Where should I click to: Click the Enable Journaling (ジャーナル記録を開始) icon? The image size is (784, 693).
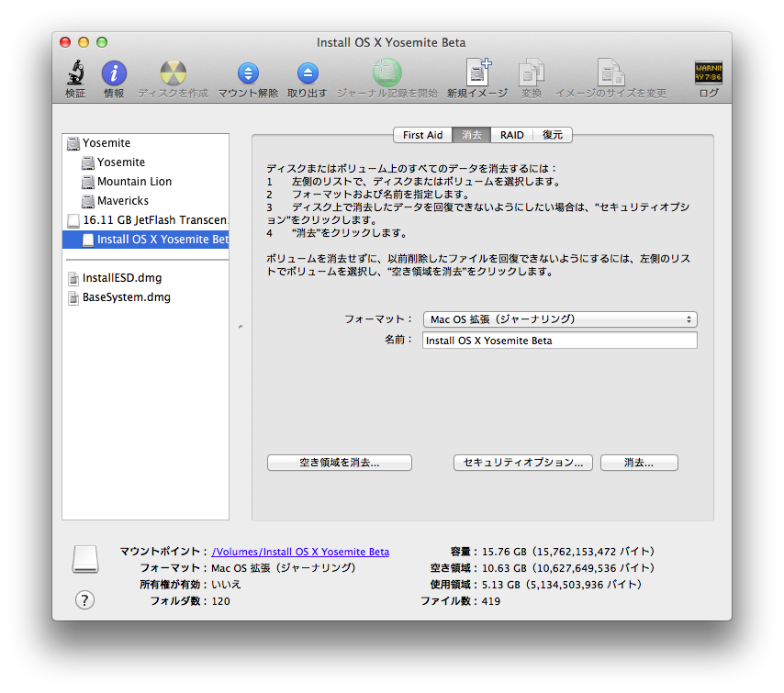[387, 73]
